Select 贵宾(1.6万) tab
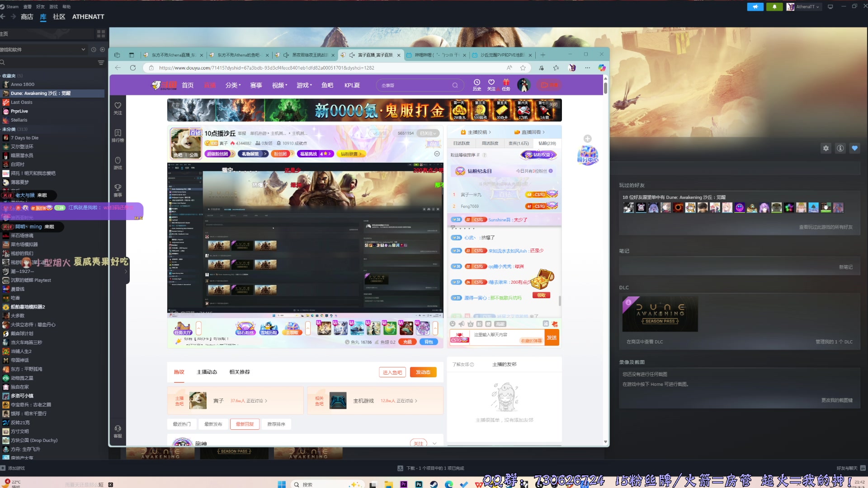Viewport: 868px width, 488px height. [x=519, y=144]
